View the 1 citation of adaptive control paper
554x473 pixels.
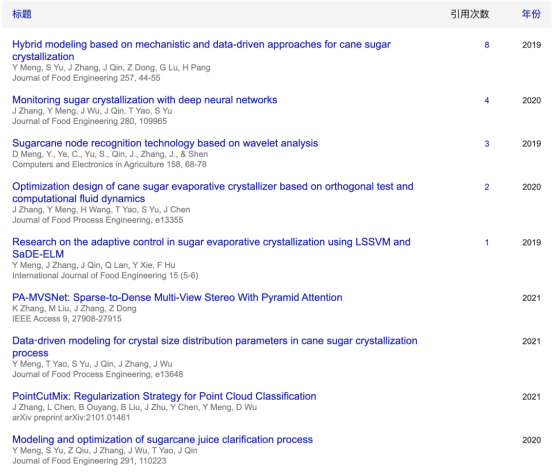tap(487, 242)
